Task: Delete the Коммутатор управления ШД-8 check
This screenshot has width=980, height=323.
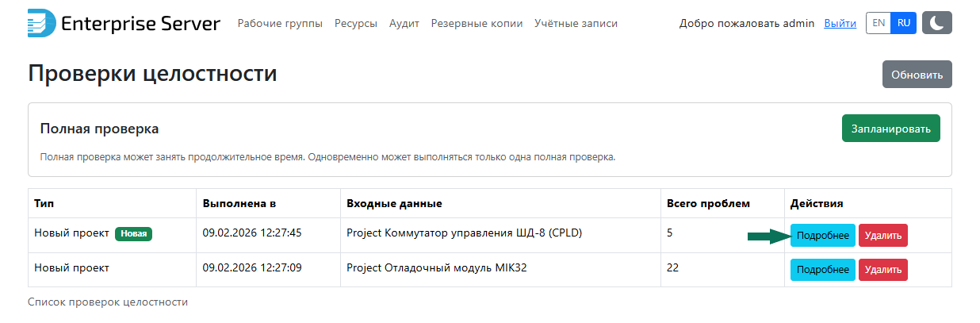Action: 882,236
